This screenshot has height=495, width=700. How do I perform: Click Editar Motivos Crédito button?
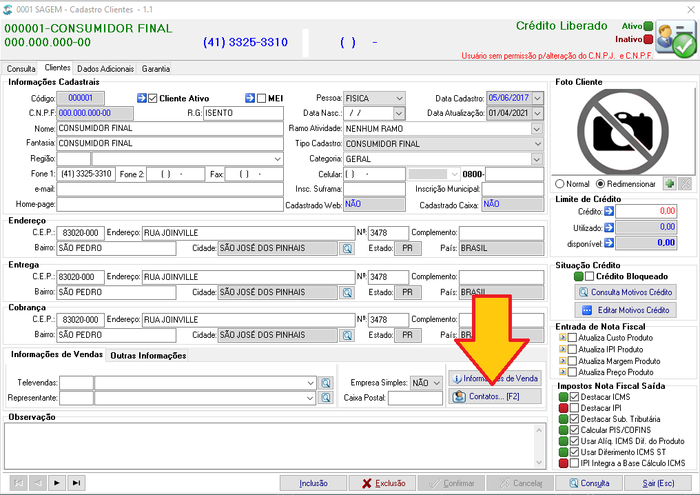pyautogui.click(x=625, y=310)
